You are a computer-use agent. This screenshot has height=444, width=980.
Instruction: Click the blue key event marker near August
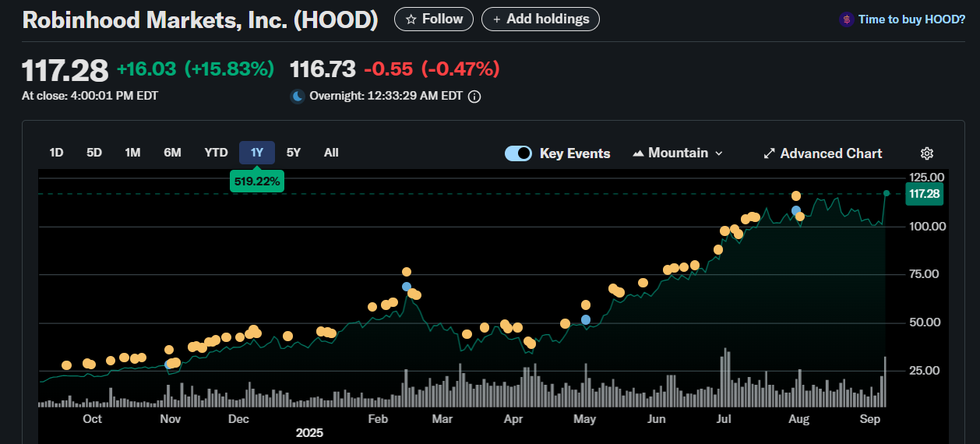pyautogui.click(x=795, y=210)
